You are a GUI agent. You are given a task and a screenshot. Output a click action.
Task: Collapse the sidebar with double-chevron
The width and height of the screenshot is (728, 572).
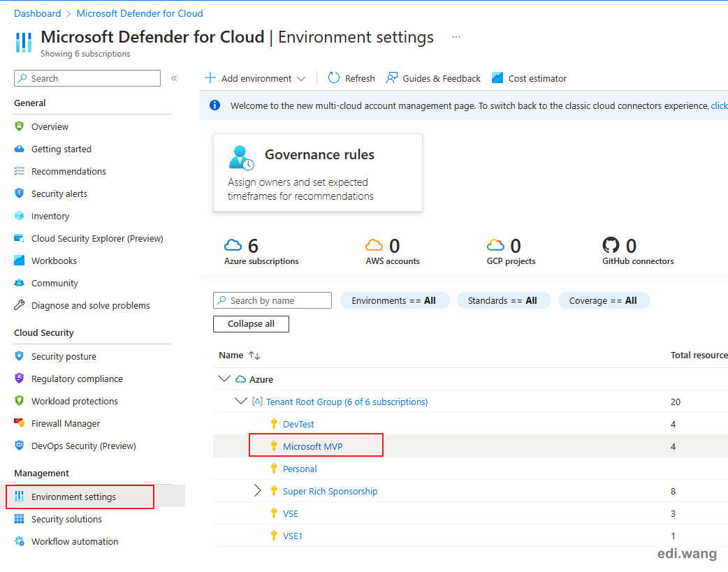pyautogui.click(x=174, y=78)
